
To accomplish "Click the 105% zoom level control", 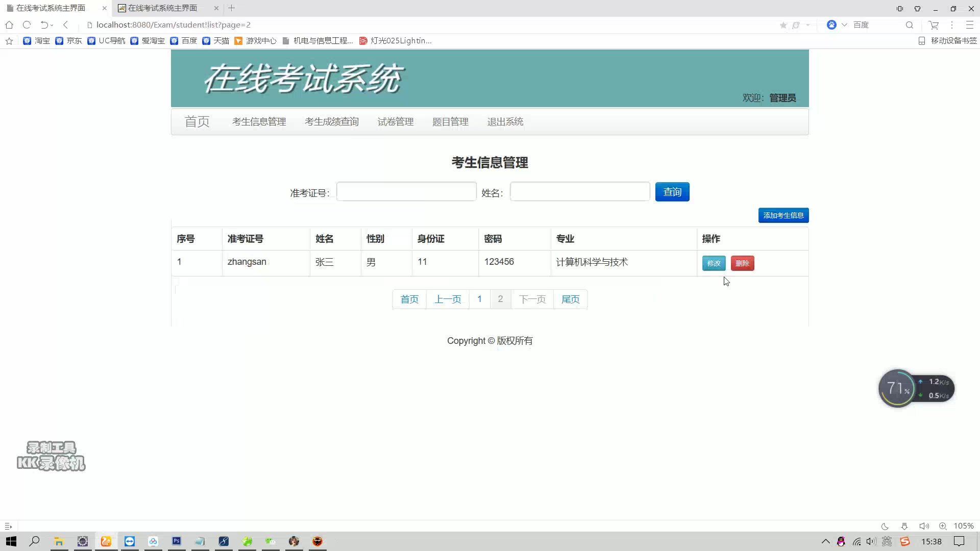I will (963, 526).
